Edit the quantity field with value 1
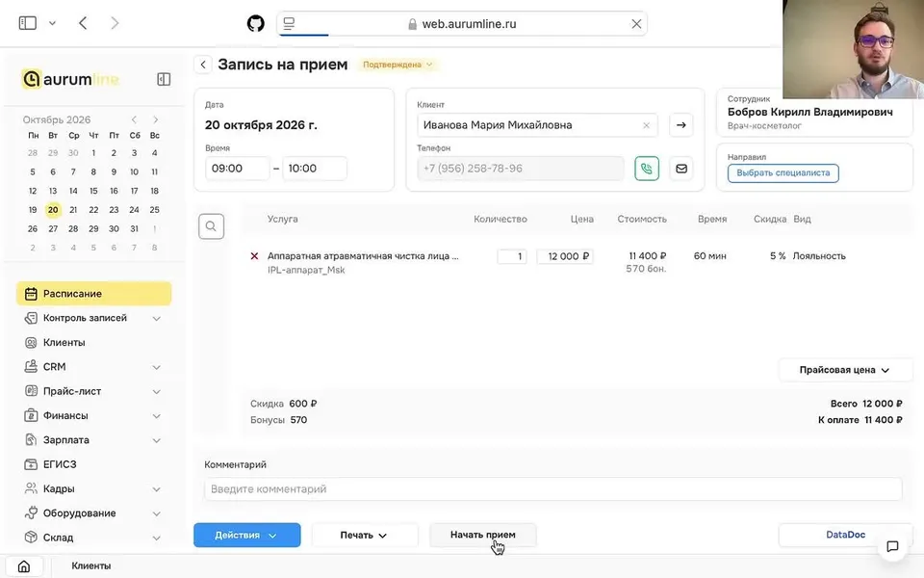 coord(511,256)
